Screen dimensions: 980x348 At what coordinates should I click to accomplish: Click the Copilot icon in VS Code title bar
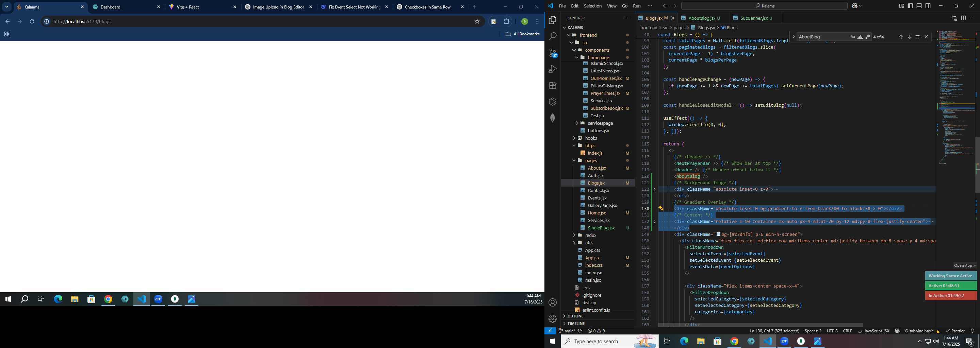pyautogui.click(x=854, y=6)
